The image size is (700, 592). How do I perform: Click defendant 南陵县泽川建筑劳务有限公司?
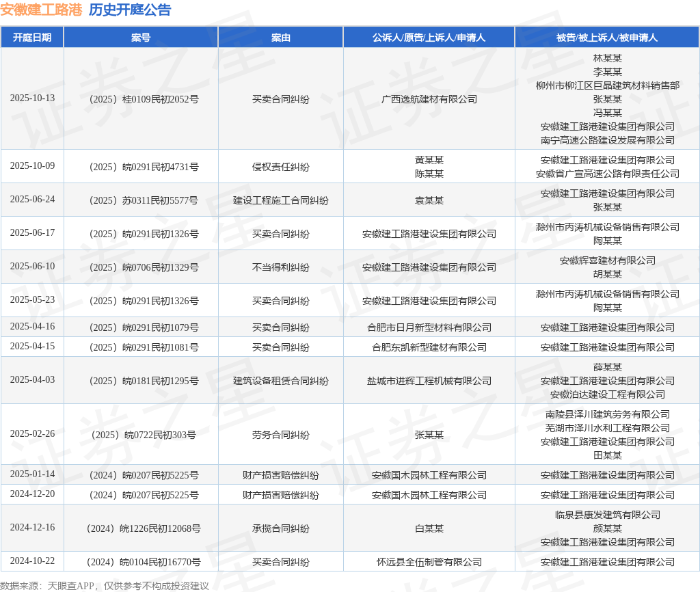[x=608, y=414]
